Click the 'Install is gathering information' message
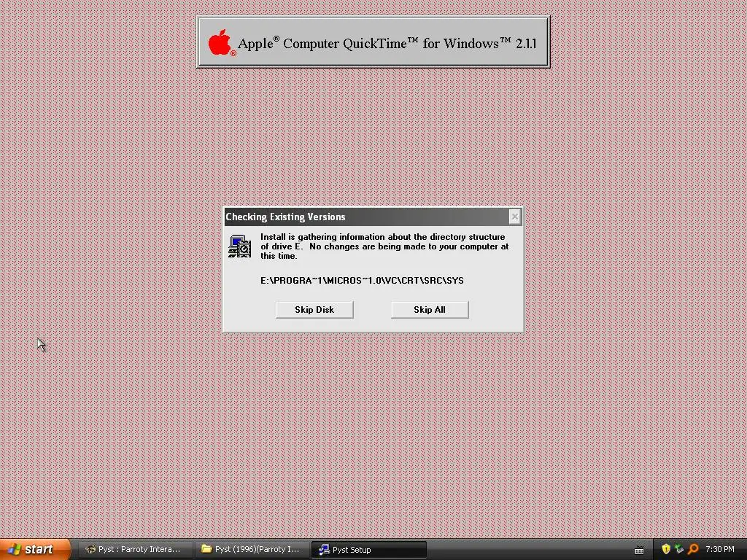This screenshot has height=560, width=747. [384, 246]
